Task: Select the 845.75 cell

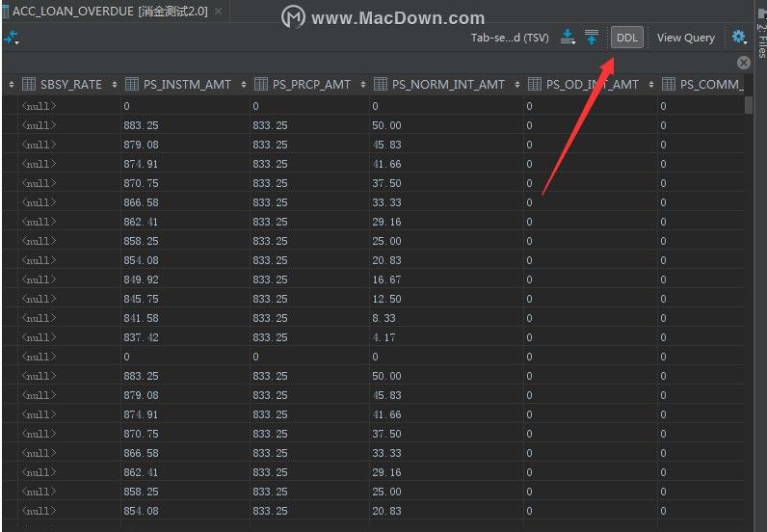Action: (x=185, y=299)
